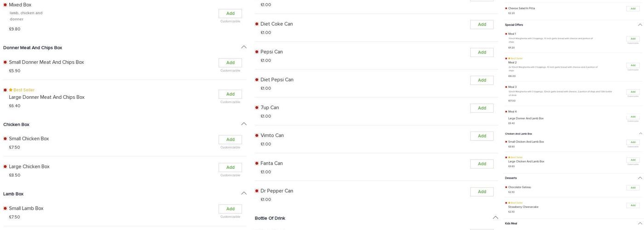This screenshot has width=644, height=230.
Task: Add Meal 1 special offer
Action: point(632,39)
